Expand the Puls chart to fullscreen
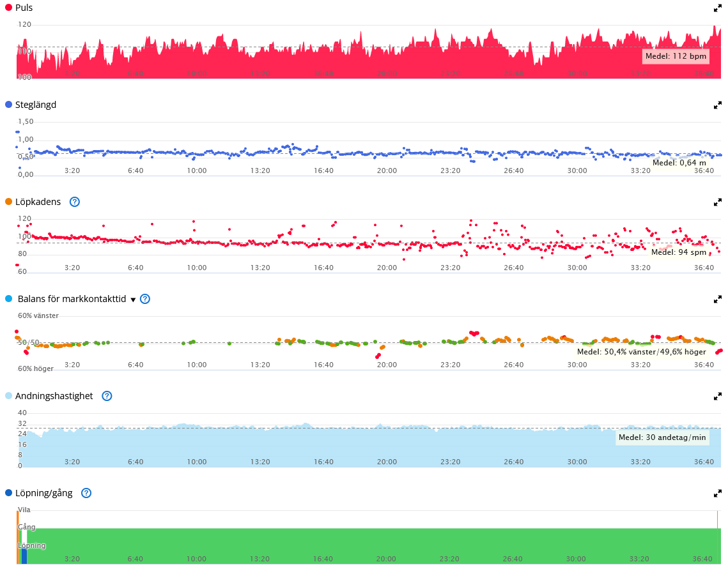The width and height of the screenshot is (728, 569). point(717,8)
